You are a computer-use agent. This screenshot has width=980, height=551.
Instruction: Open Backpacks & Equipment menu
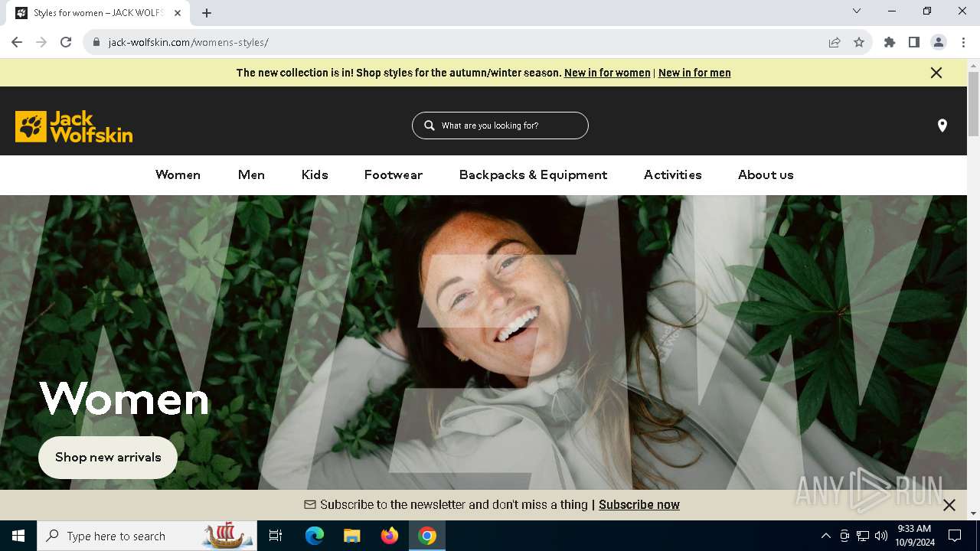533,174
